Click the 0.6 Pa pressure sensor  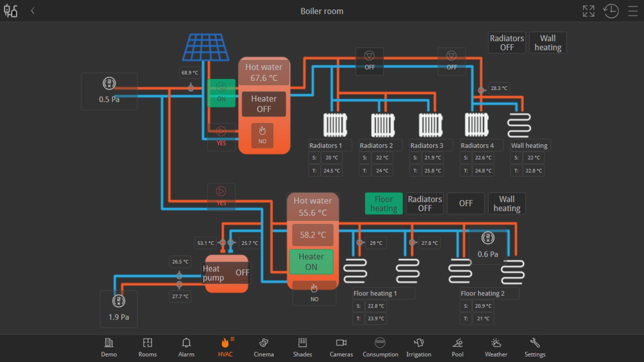(x=488, y=246)
